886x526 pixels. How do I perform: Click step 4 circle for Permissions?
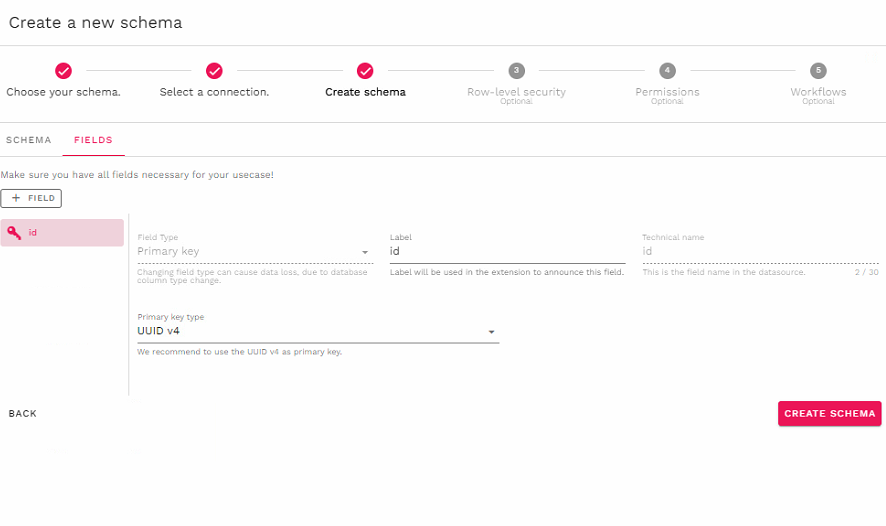[x=667, y=71]
